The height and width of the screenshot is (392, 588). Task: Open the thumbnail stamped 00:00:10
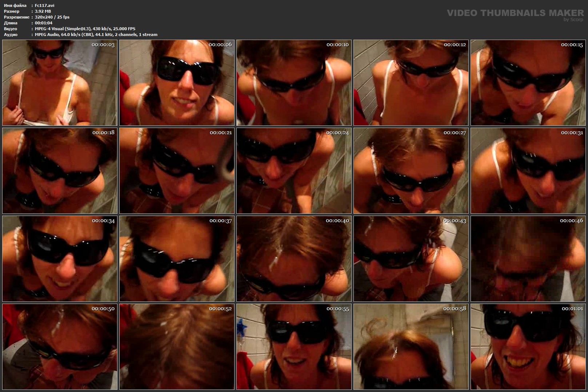pyautogui.click(x=294, y=83)
